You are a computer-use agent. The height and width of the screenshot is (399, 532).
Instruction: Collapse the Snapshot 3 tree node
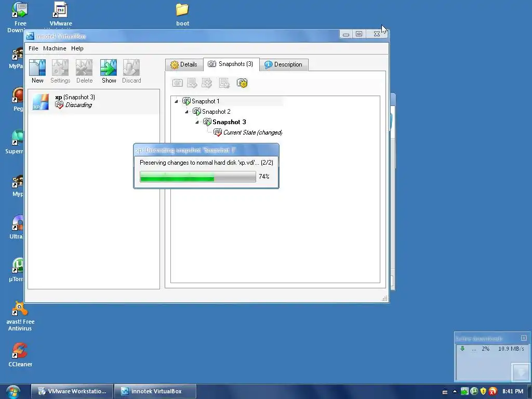pos(197,122)
